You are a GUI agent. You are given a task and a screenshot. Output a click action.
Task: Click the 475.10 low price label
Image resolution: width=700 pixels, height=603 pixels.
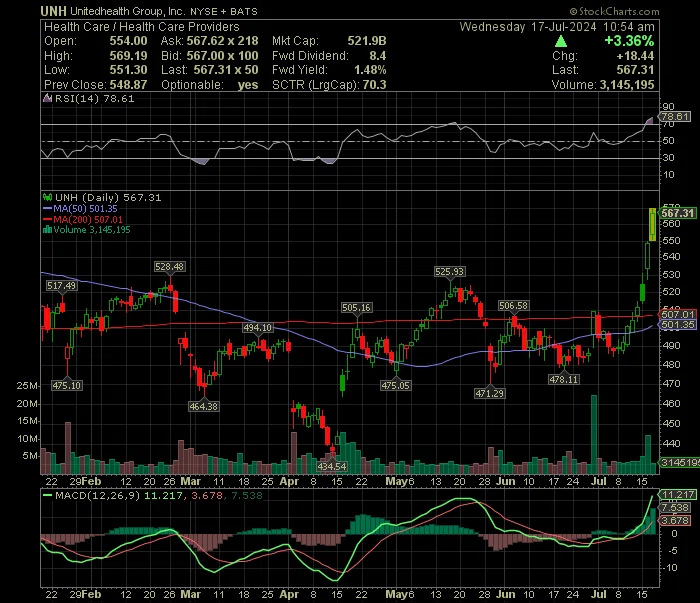(67, 385)
